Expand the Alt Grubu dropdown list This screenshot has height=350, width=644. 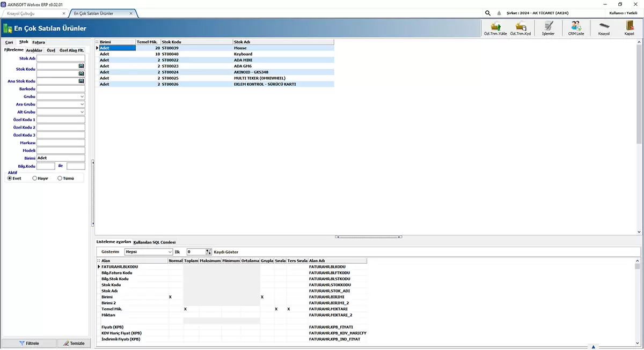(x=82, y=111)
